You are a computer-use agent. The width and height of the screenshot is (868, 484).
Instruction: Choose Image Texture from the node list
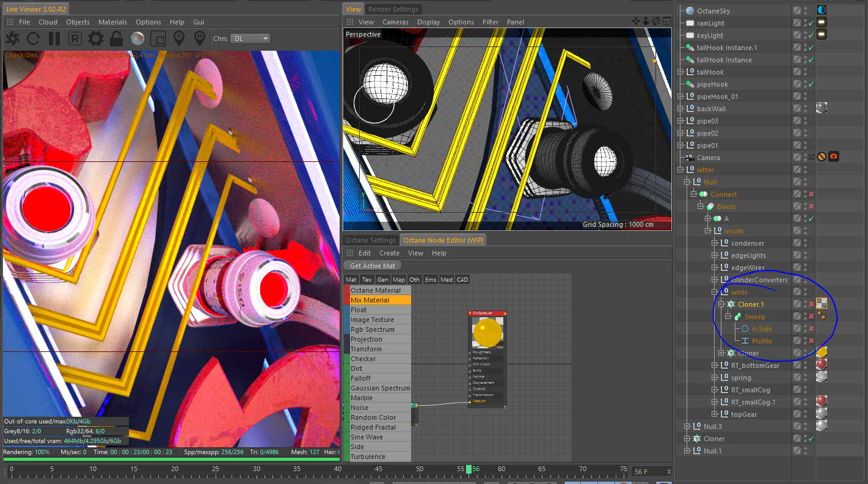[372, 320]
